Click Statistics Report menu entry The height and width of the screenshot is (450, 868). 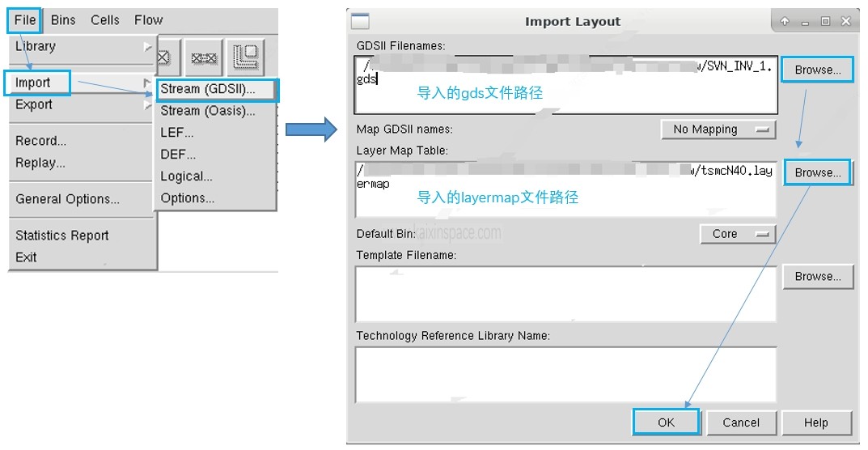pos(62,236)
